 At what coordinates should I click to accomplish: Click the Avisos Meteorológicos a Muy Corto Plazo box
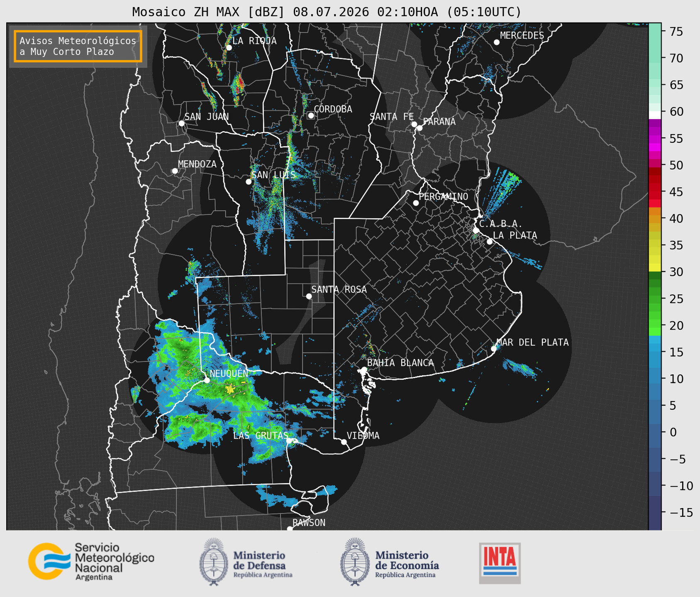coord(78,46)
